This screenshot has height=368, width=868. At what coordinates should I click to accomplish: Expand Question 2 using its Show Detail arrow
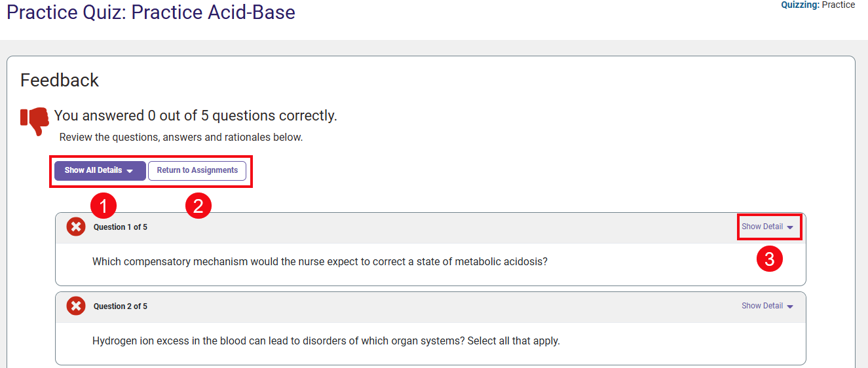[790, 306]
